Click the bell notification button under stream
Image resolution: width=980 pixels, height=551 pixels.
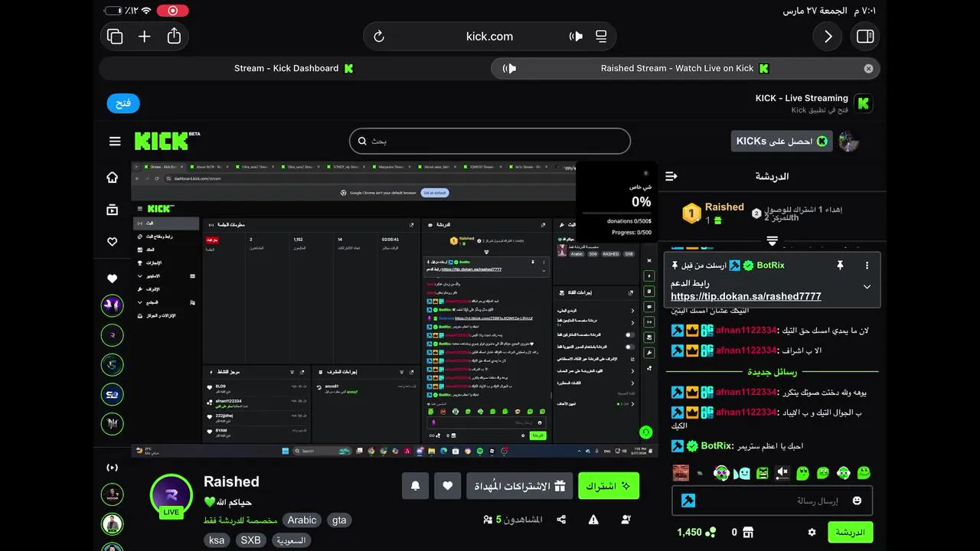(416, 486)
